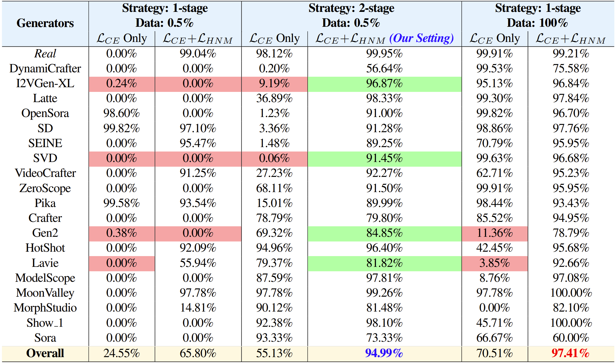Click the MoonValley generator name
This screenshot has height=364, width=616.
[x=45, y=293]
